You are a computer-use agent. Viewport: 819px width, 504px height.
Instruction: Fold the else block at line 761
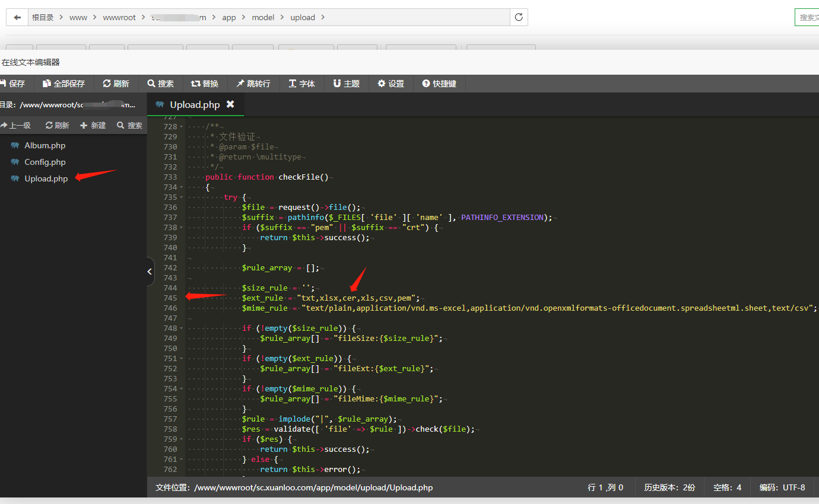pos(181,460)
